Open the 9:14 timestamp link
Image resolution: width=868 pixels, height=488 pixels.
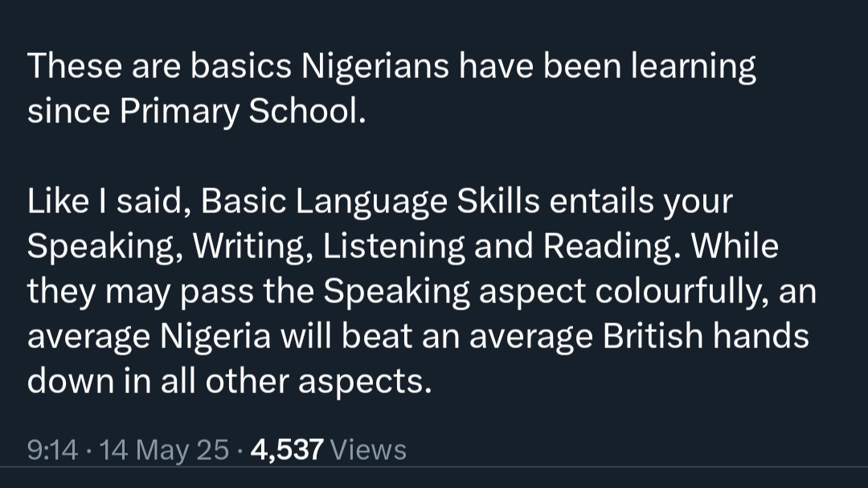(x=52, y=449)
